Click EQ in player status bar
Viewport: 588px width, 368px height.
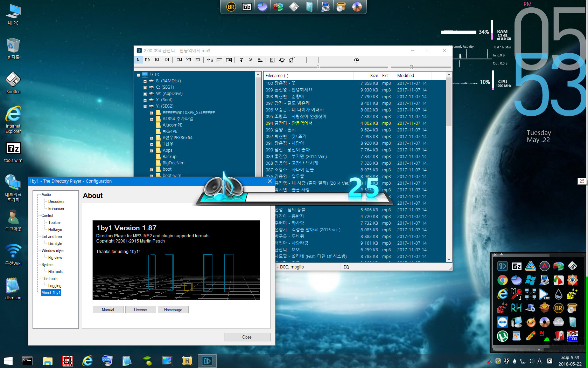click(346, 267)
